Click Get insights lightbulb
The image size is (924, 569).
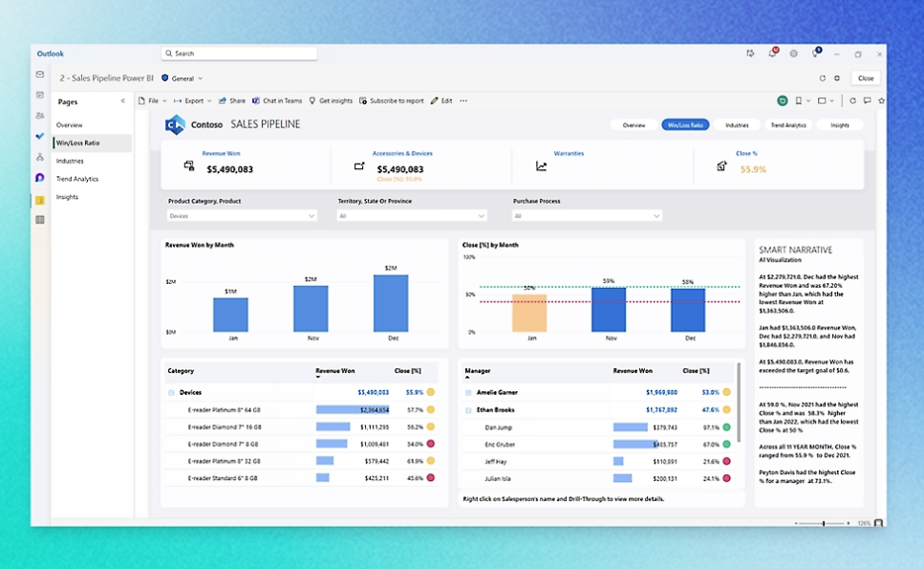[x=331, y=100]
